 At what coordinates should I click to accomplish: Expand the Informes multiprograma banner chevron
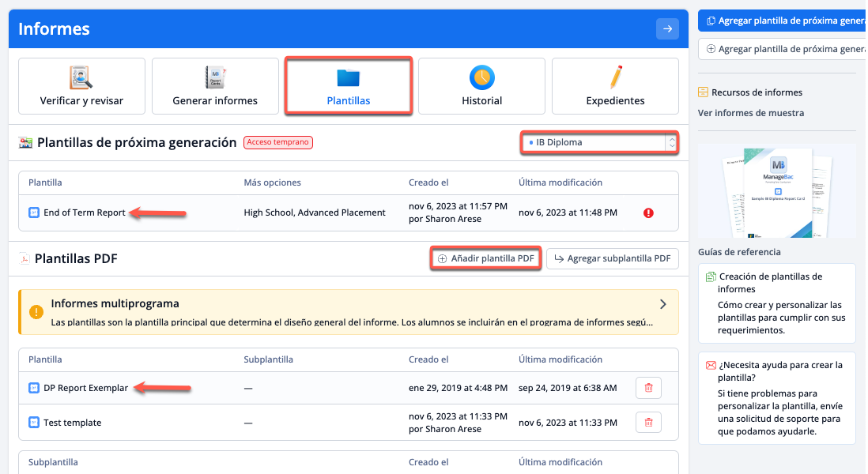click(x=662, y=304)
